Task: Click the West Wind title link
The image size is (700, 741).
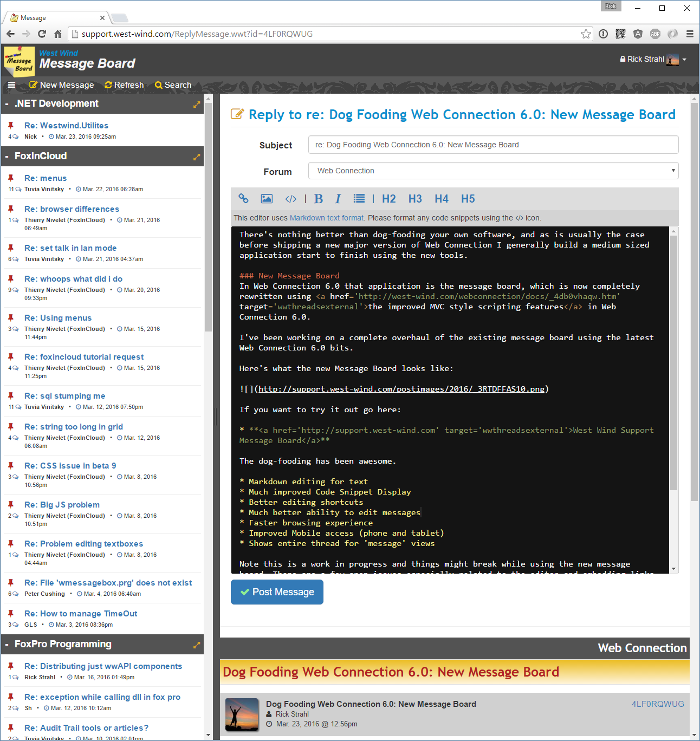Action: click(59, 53)
